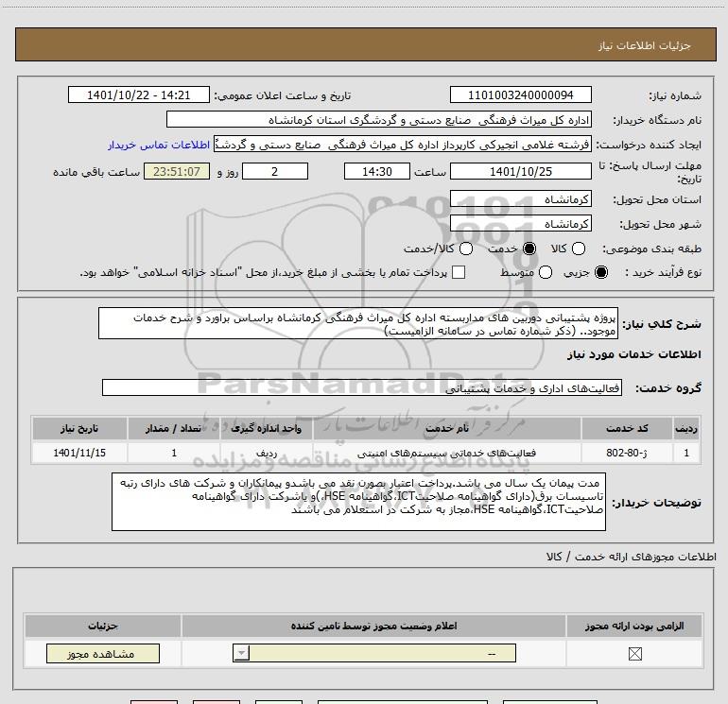Click the general need description text box

[358, 323]
